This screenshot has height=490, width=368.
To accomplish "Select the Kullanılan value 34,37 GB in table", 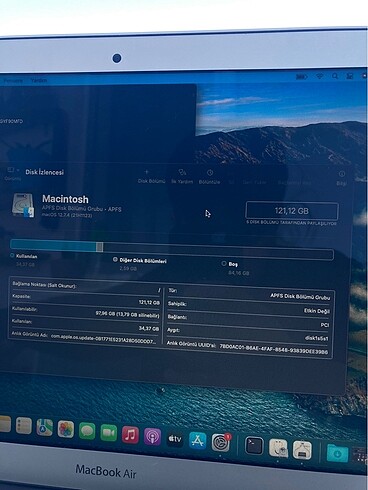I will coord(149,328).
